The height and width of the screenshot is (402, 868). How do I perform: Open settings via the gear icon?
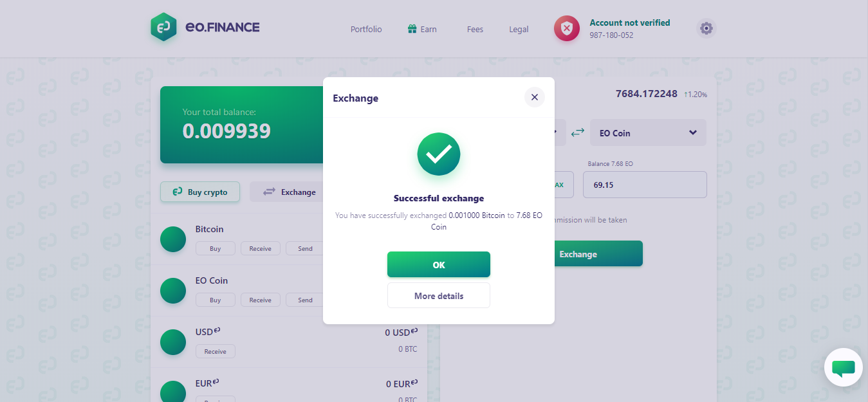[706, 28]
